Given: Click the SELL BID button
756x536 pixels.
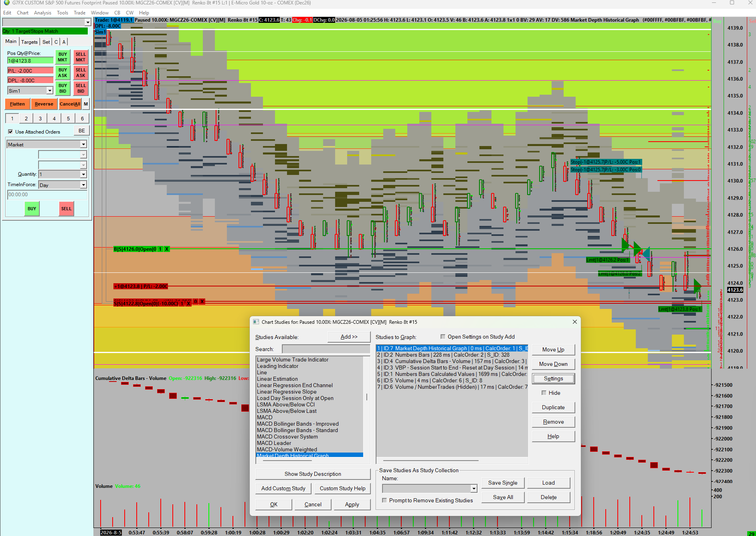Looking at the screenshot, I should tap(81, 88).
